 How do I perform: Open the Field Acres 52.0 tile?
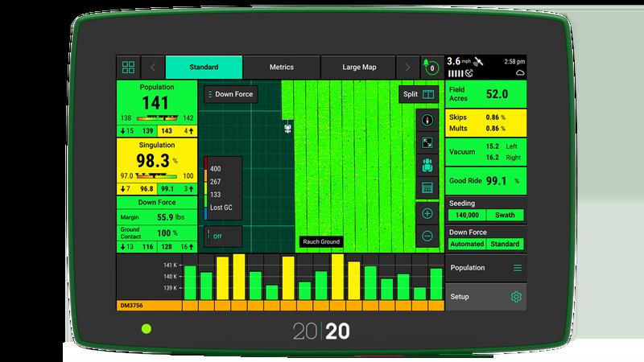[486, 94]
